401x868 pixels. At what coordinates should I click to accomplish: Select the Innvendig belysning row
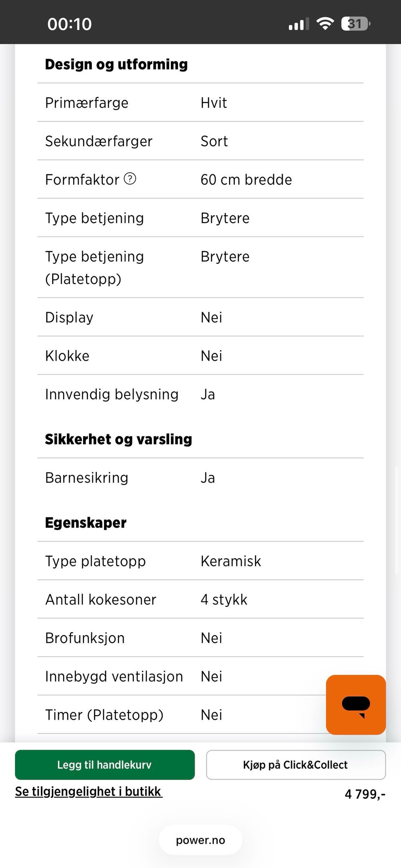[200, 394]
